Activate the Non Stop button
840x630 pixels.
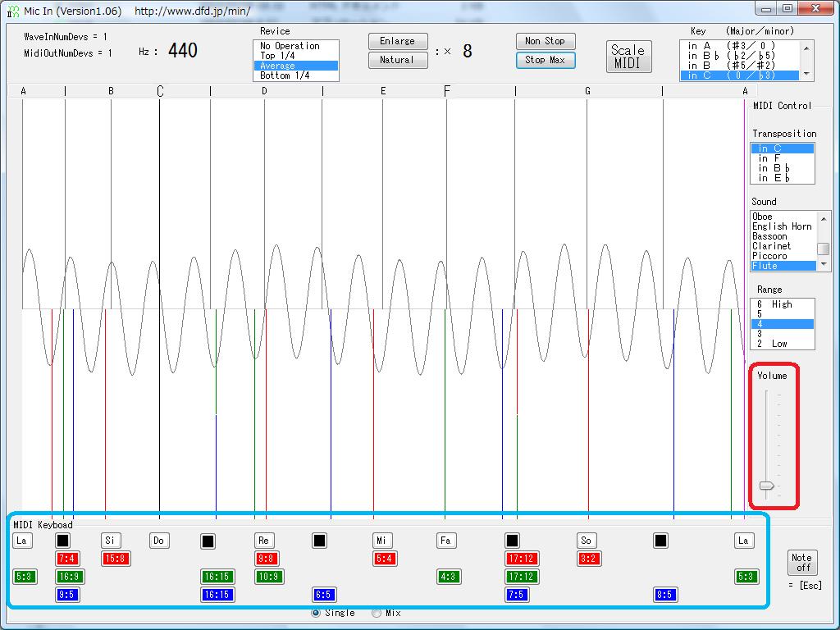pos(546,41)
